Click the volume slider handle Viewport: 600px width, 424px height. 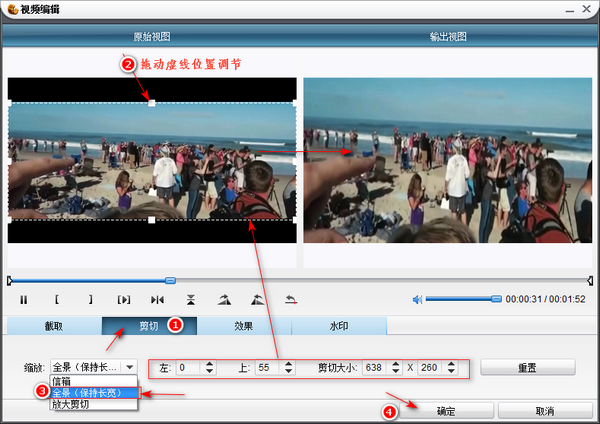point(496,298)
